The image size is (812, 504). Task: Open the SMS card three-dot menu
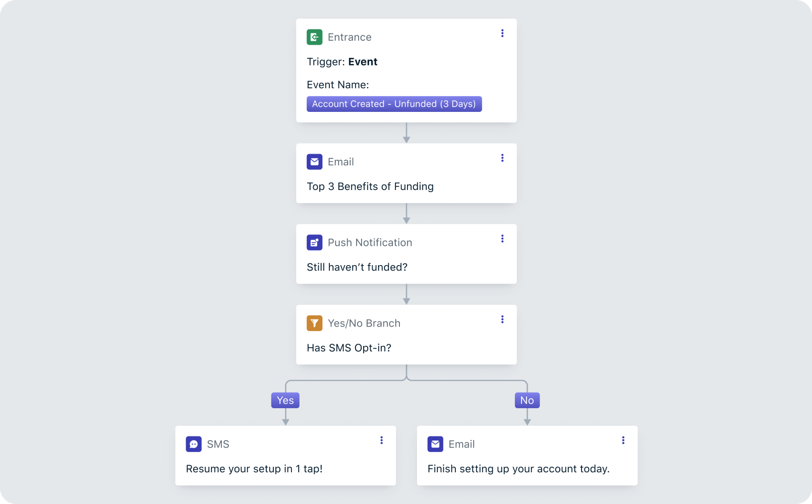coord(381,440)
